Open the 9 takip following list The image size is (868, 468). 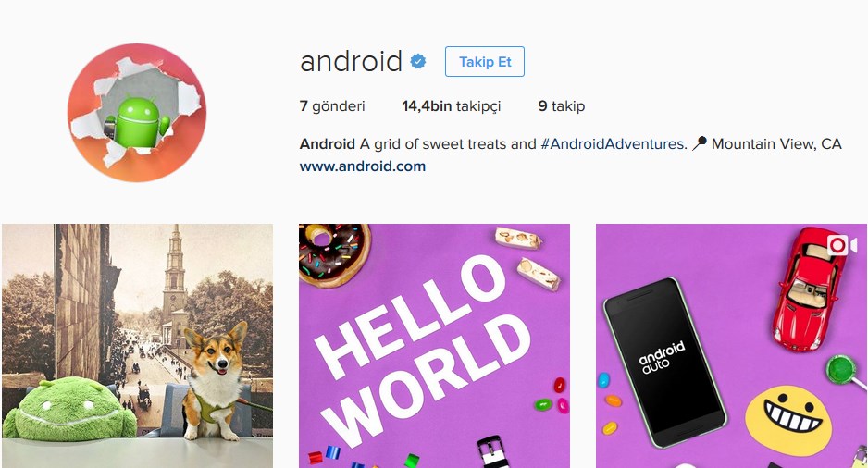[562, 106]
